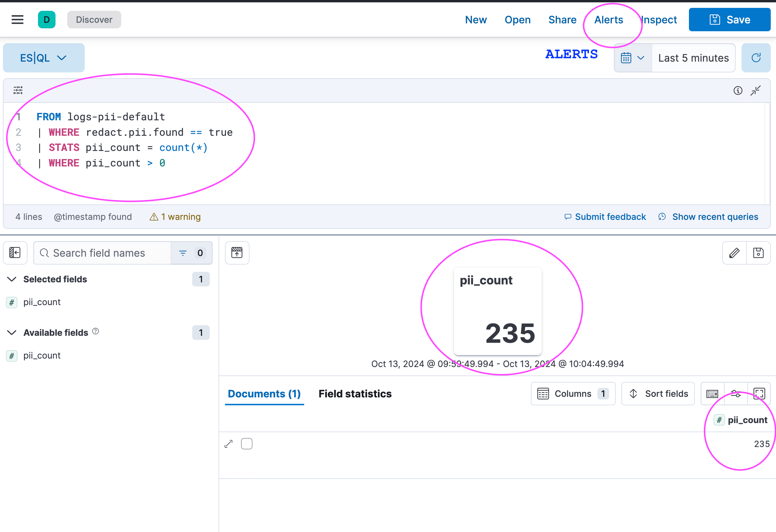The width and height of the screenshot is (776, 532).
Task: Hide the chart using the chart toggle icon
Action: pyautogui.click(x=237, y=253)
